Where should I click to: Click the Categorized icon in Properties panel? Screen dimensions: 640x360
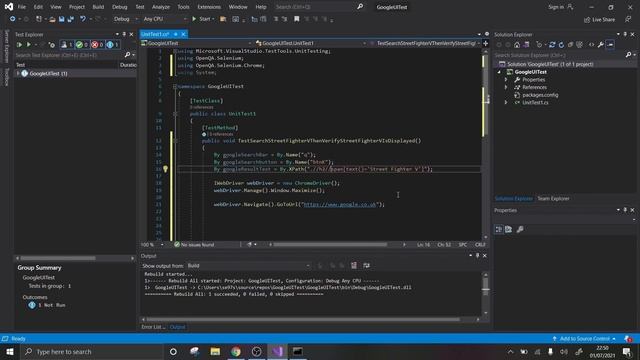click(x=499, y=229)
